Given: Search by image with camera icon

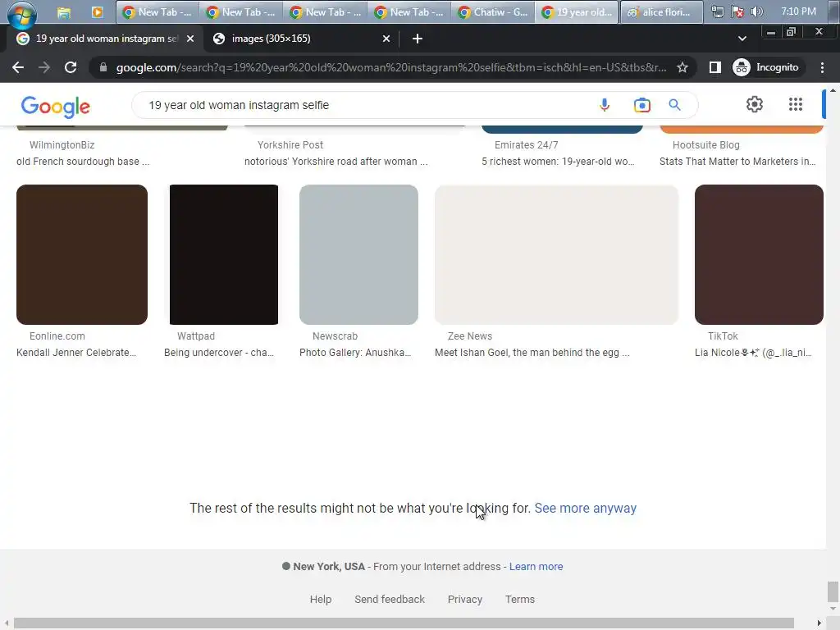Looking at the screenshot, I should (x=641, y=105).
